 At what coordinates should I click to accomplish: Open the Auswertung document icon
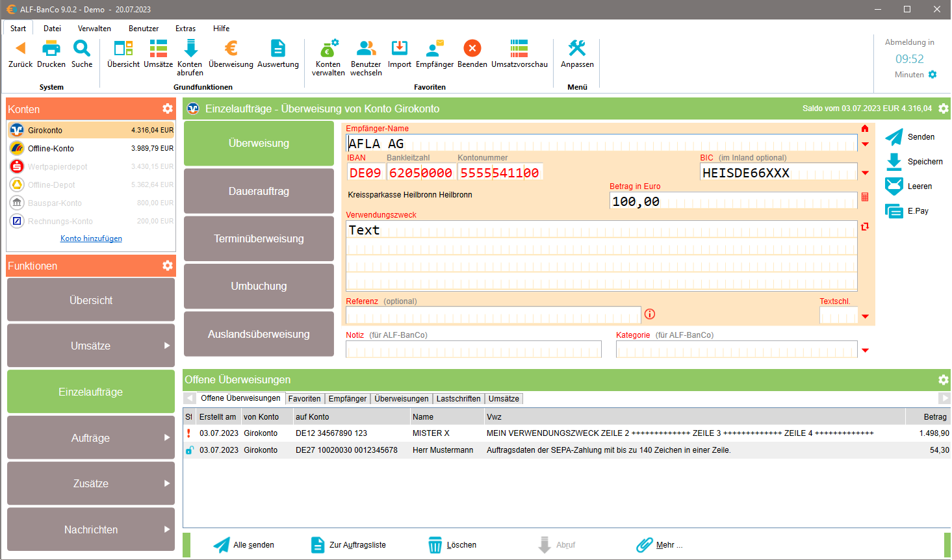(278, 48)
